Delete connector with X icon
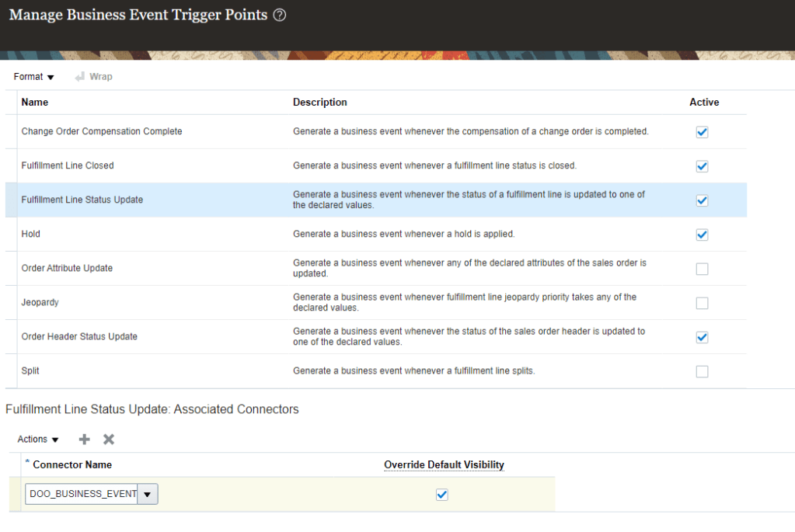The height and width of the screenshot is (532, 795). click(x=109, y=440)
